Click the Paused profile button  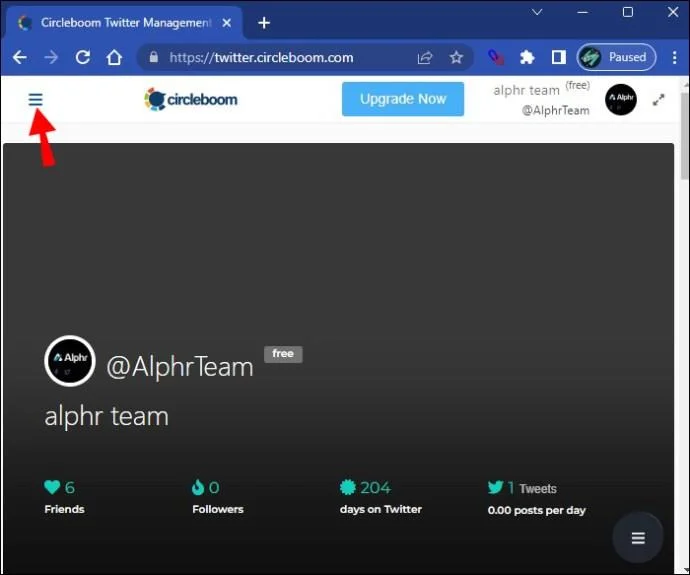coord(616,57)
